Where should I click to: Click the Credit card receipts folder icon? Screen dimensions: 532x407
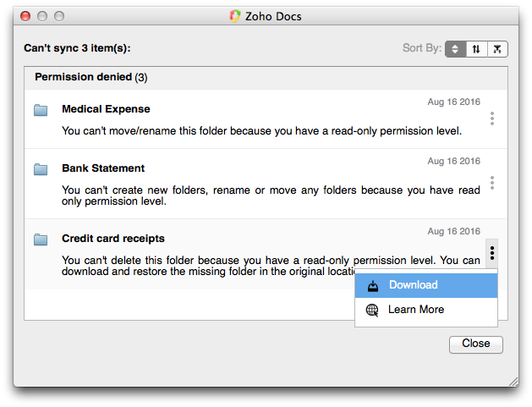(41, 239)
